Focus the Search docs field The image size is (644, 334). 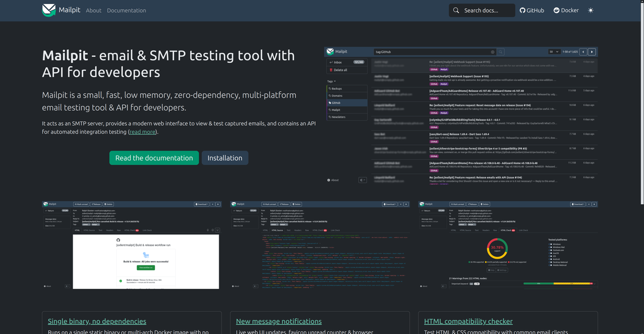click(482, 10)
